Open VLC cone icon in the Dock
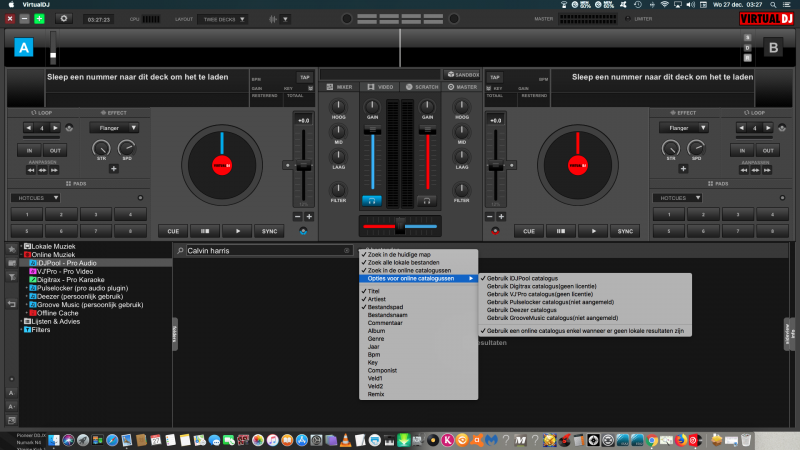This screenshot has height=450, width=800. [345, 440]
